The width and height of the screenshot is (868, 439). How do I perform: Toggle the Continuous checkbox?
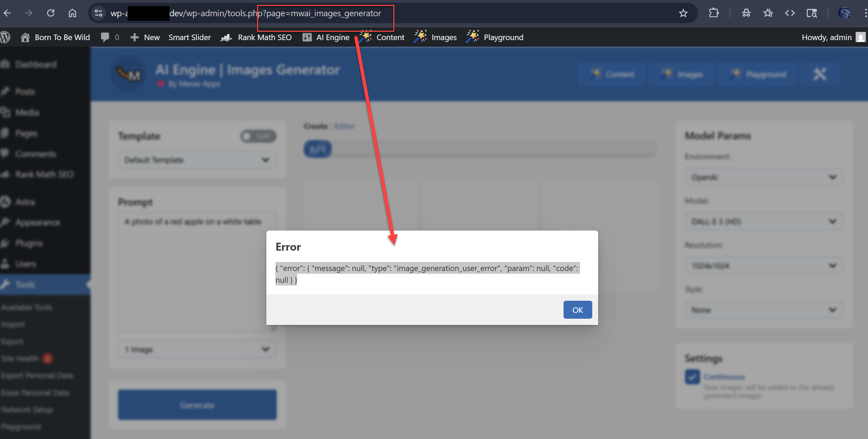(692, 377)
